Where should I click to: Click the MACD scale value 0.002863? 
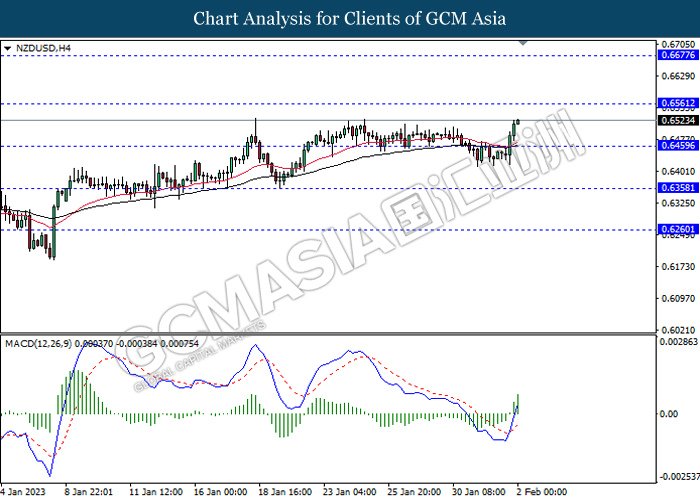click(679, 342)
